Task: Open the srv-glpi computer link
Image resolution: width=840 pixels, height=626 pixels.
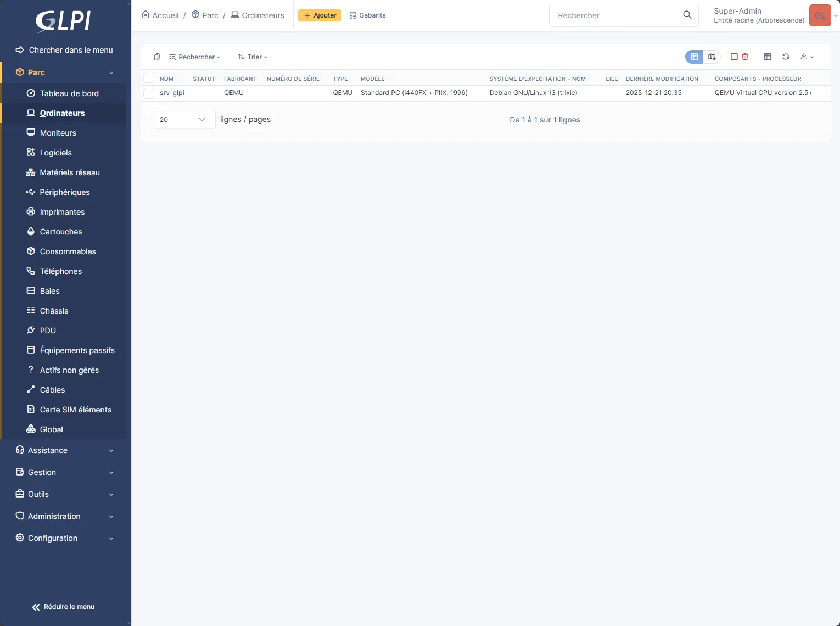Action: point(172,93)
